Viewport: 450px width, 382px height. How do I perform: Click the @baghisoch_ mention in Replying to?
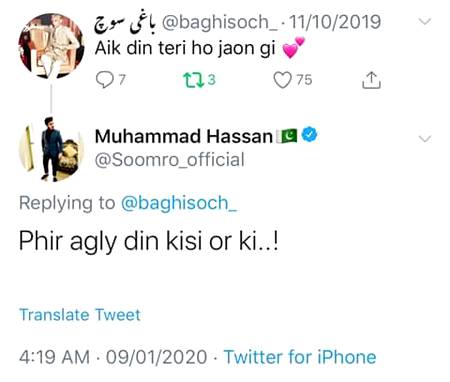pyautogui.click(x=179, y=203)
